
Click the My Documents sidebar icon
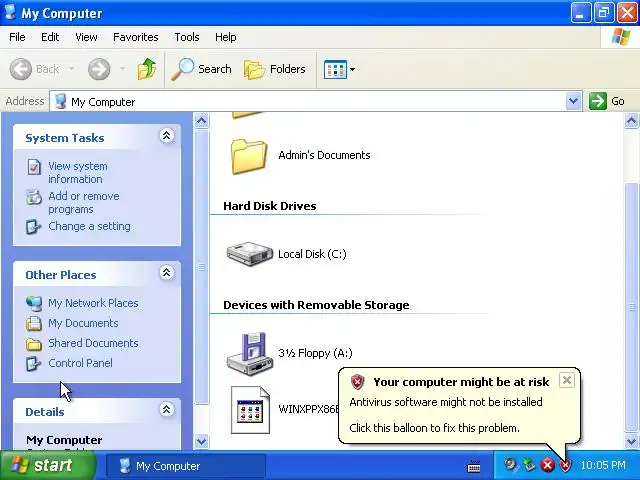(x=34, y=323)
